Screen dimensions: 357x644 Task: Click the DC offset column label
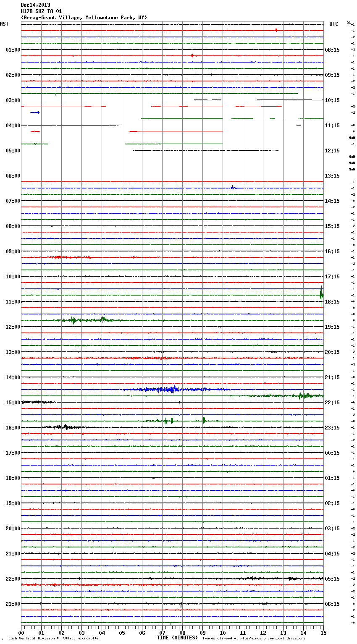pos(349,23)
